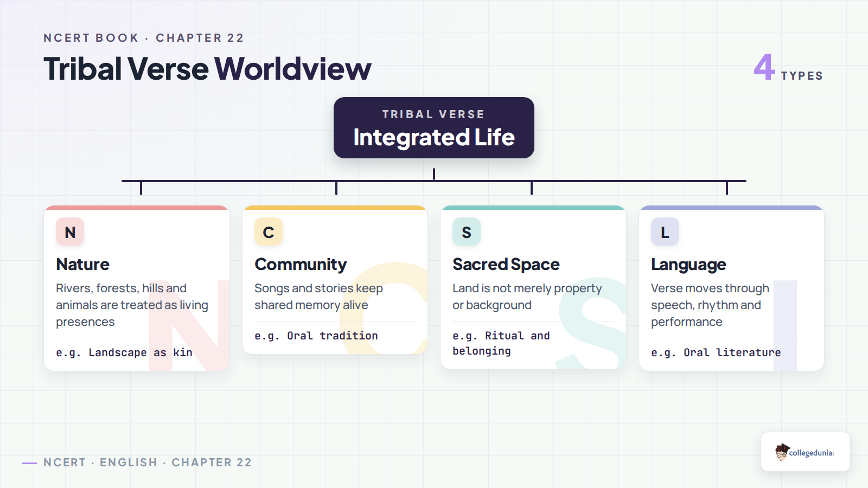Click 'e.g. Oral tradition' example

[x=316, y=336]
